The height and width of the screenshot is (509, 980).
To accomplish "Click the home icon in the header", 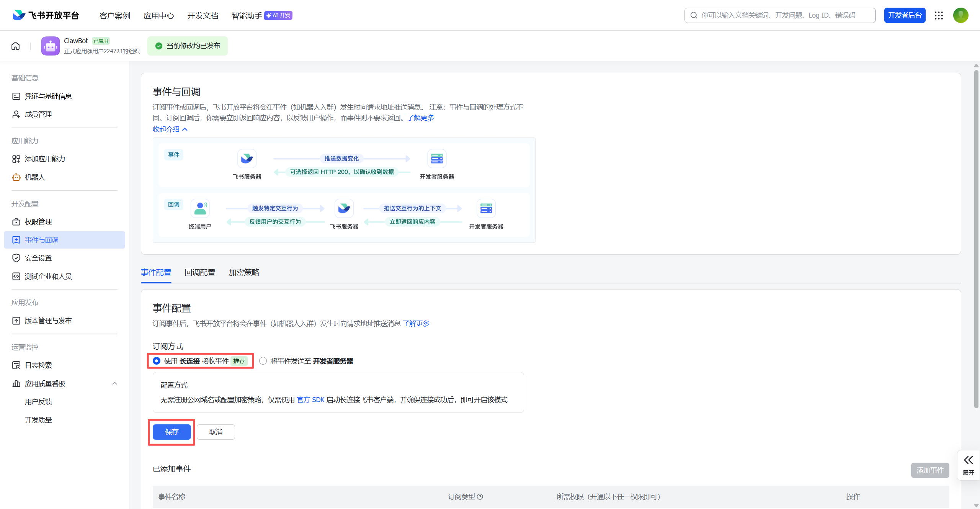I will point(16,46).
